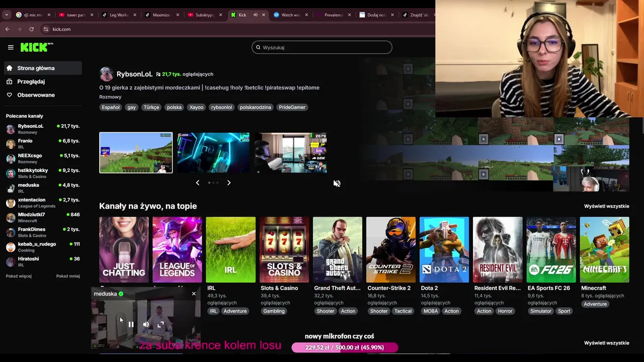Expand recommended channels with Pokaż więcej
The height and width of the screenshot is (362, 644).
point(19,276)
